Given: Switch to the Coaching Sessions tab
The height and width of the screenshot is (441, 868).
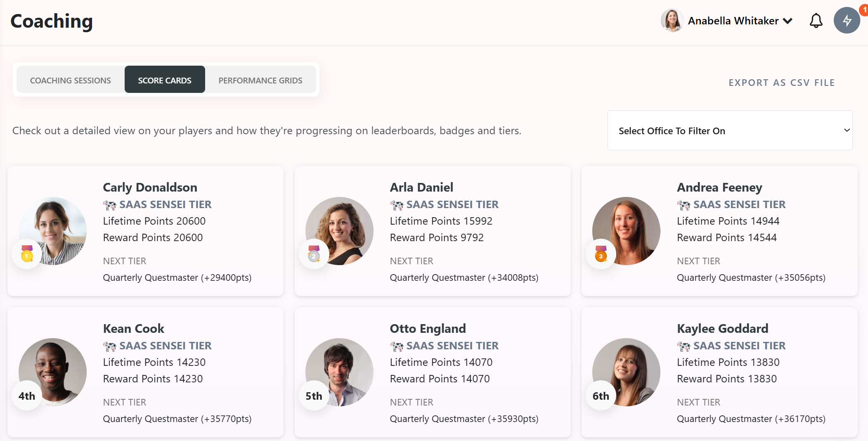Looking at the screenshot, I should click(x=71, y=80).
